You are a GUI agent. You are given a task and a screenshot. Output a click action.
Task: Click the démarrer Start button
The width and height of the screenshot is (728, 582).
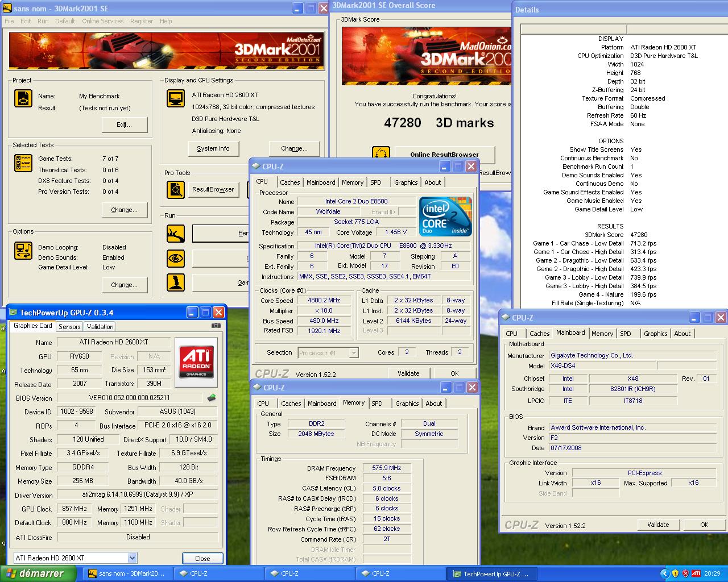(x=39, y=573)
